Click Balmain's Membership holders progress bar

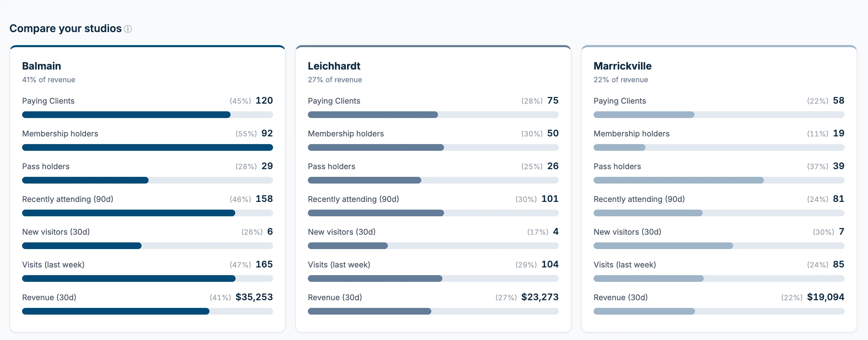147,147
